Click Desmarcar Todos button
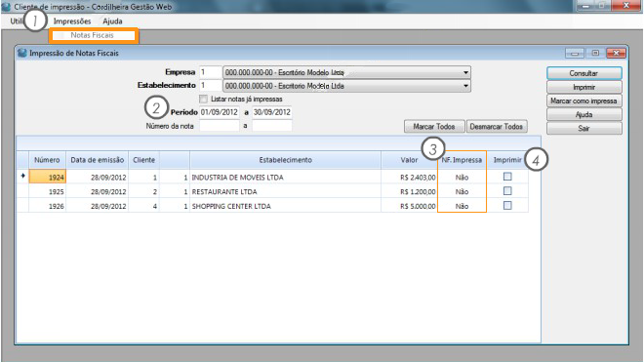Viewport: 644px width, 362px height. click(x=496, y=127)
